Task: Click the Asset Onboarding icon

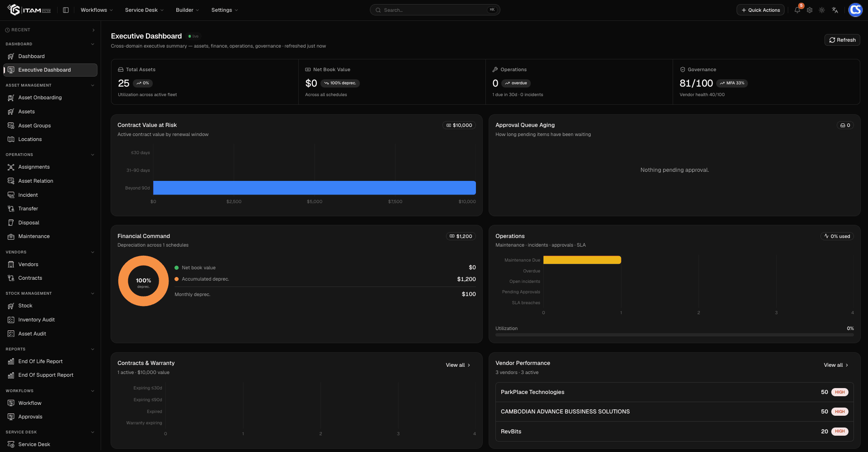Action: coord(11,97)
